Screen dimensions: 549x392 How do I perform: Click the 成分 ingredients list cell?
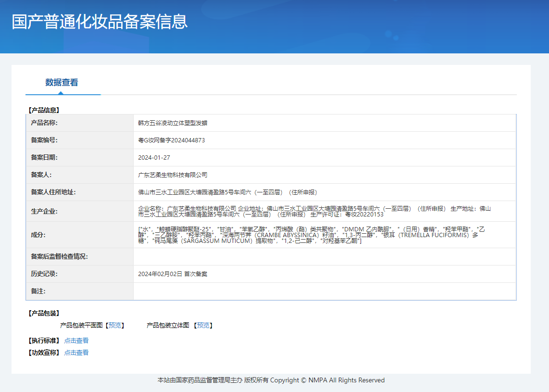324,235
